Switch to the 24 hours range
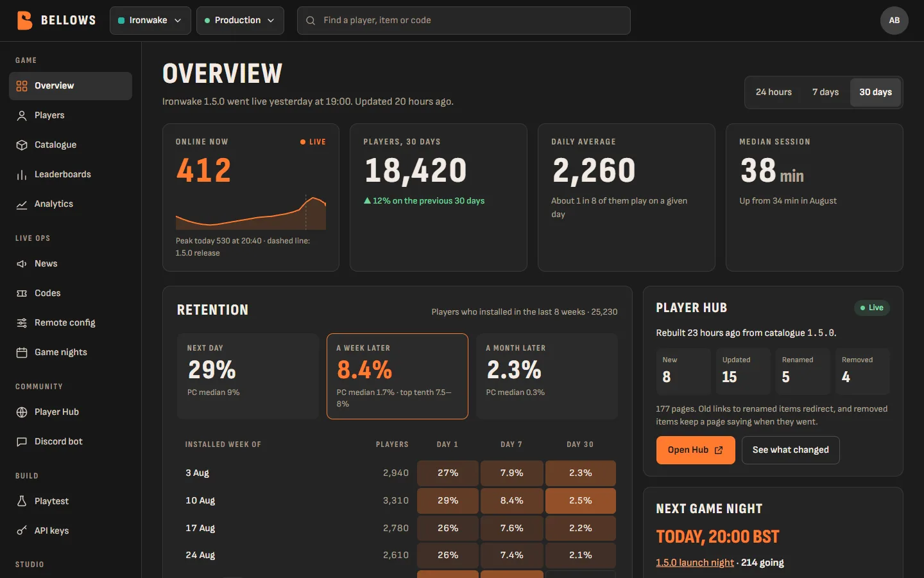 pyautogui.click(x=774, y=92)
